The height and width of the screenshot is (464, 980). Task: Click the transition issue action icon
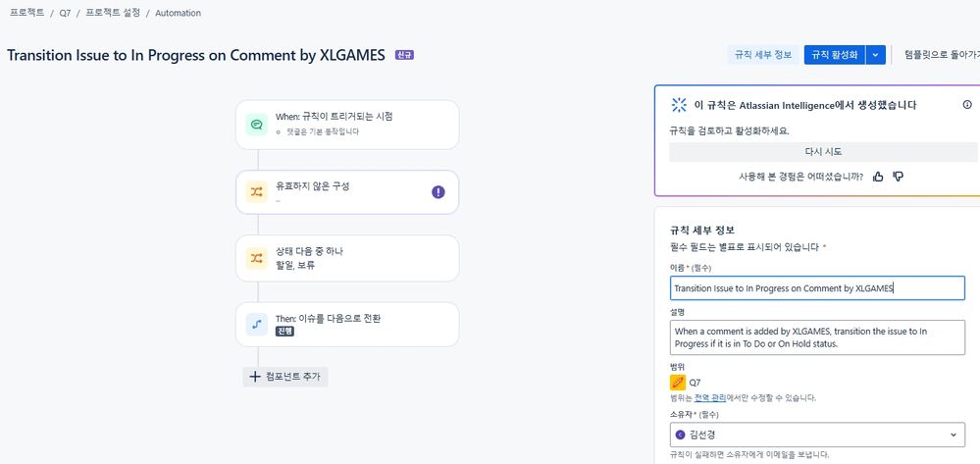coord(256,325)
